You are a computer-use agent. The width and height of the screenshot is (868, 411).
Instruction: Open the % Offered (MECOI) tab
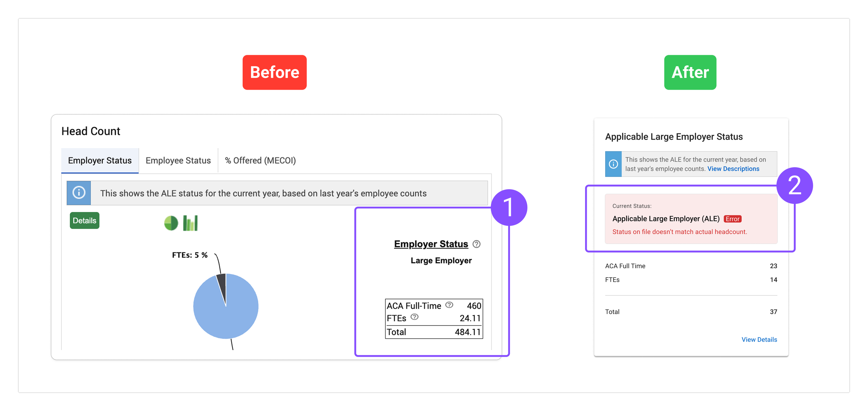tap(260, 161)
